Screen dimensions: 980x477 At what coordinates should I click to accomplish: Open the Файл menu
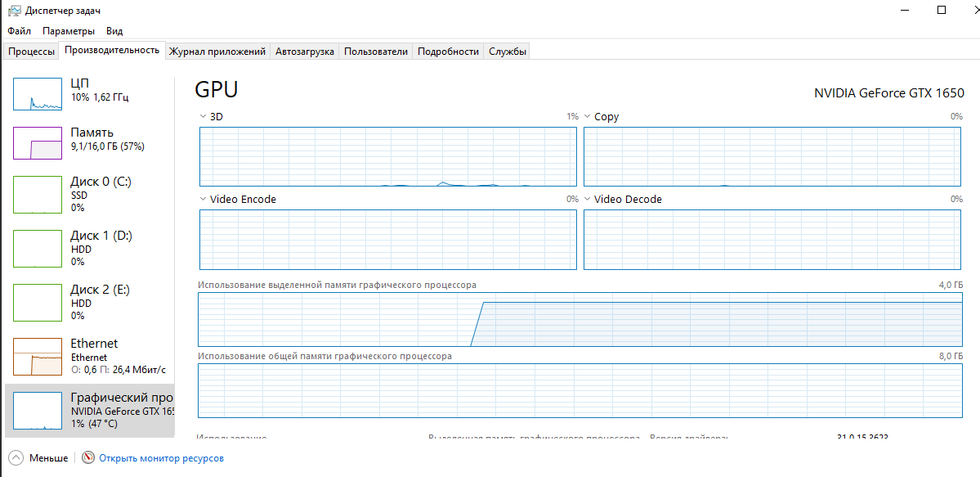pyautogui.click(x=19, y=31)
